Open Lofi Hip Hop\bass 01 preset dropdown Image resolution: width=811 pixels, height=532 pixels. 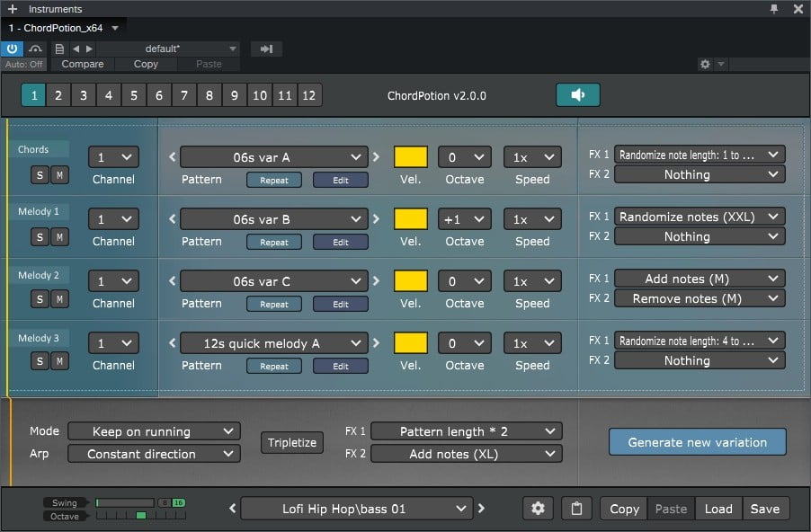point(357,509)
